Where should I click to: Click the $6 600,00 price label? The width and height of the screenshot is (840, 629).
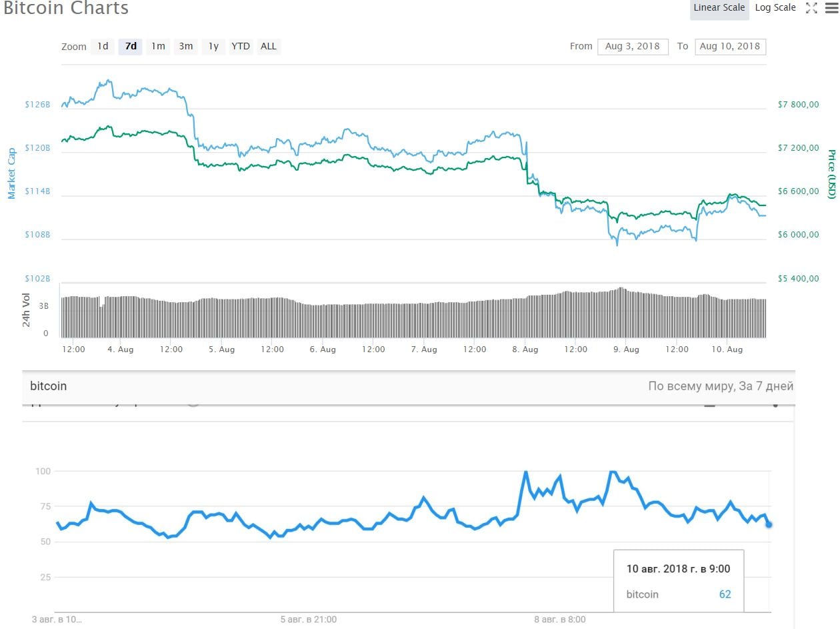tap(798, 191)
